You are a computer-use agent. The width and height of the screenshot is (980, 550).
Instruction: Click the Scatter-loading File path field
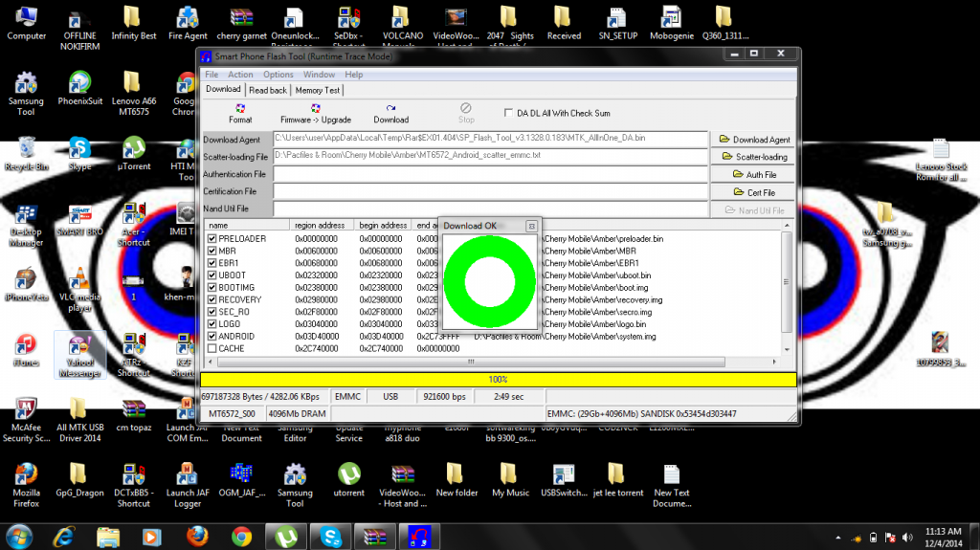tap(490, 155)
